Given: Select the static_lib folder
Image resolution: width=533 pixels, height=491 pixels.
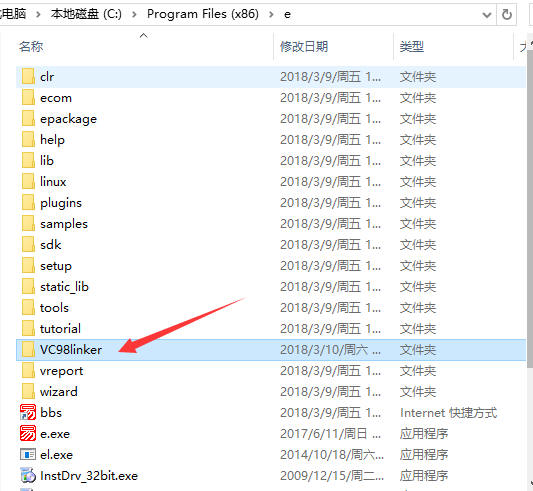Looking at the screenshot, I should pyautogui.click(x=271, y=287).
